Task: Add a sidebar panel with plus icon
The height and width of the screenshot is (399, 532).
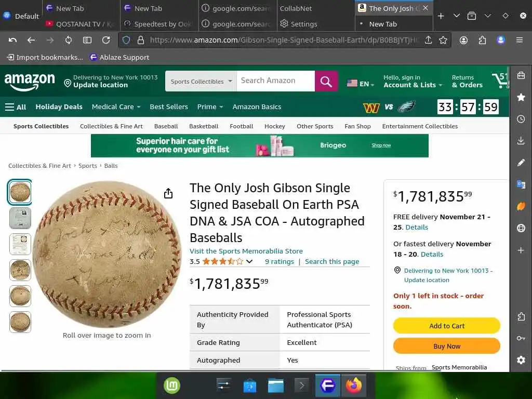Action: click(x=521, y=250)
